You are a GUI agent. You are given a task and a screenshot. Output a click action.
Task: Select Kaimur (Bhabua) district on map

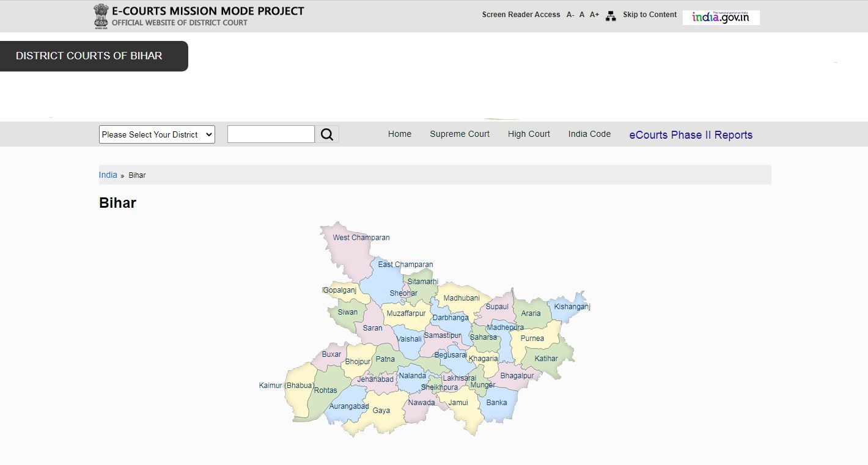tap(286, 386)
